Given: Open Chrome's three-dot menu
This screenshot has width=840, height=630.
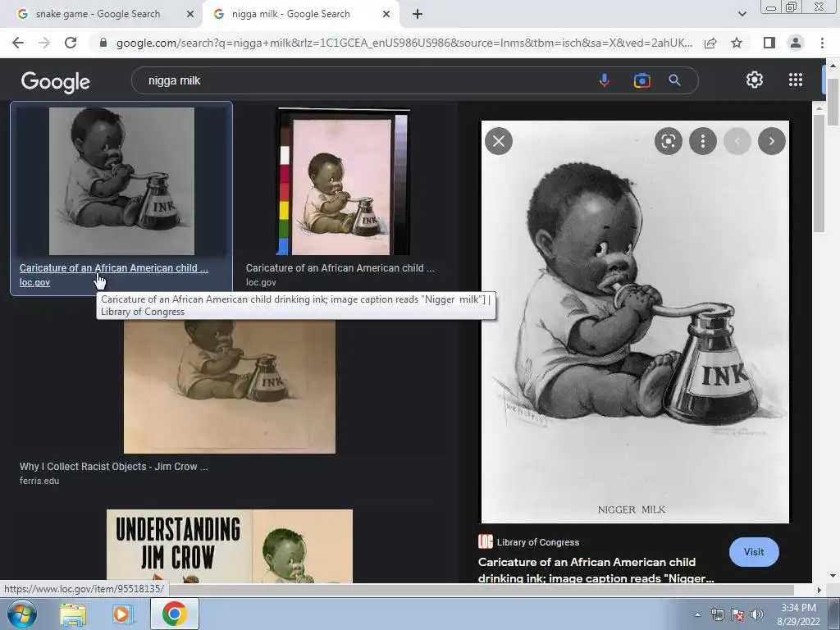Looking at the screenshot, I should coord(822,43).
